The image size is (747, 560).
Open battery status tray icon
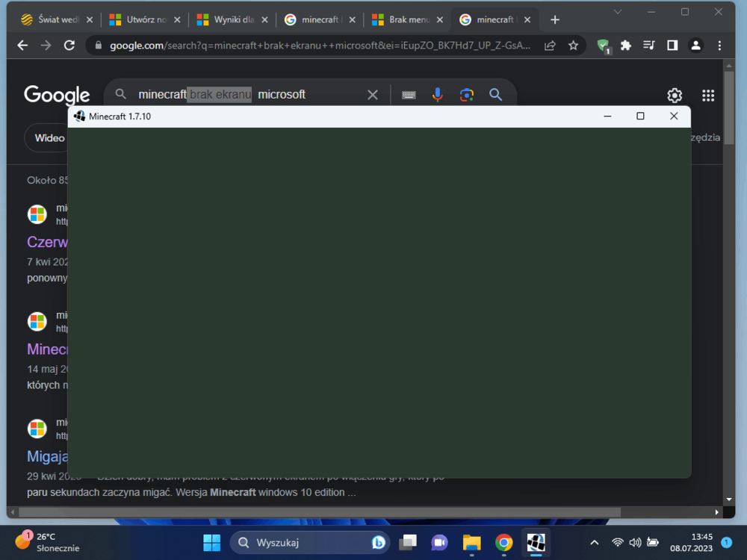(x=653, y=542)
